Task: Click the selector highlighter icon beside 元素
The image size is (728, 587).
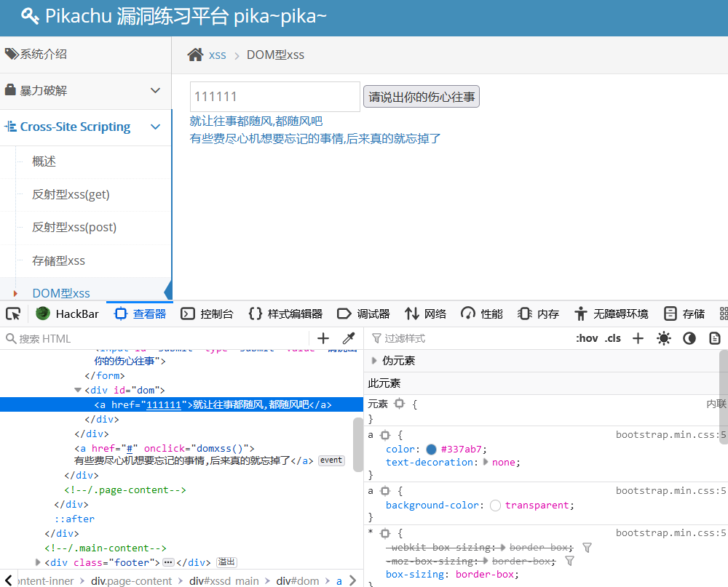Action: (x=399, y=404)
